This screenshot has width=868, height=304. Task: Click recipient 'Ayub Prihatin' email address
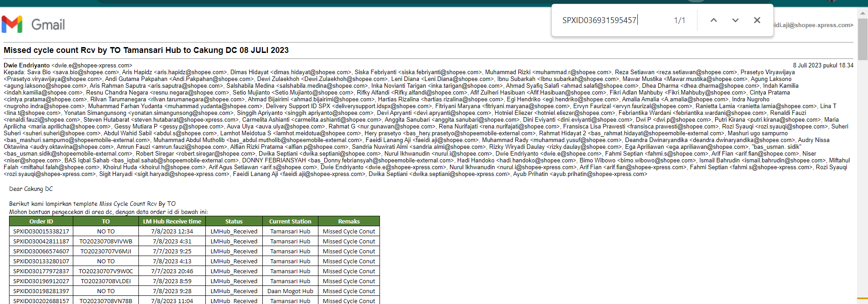pos(598,174)
